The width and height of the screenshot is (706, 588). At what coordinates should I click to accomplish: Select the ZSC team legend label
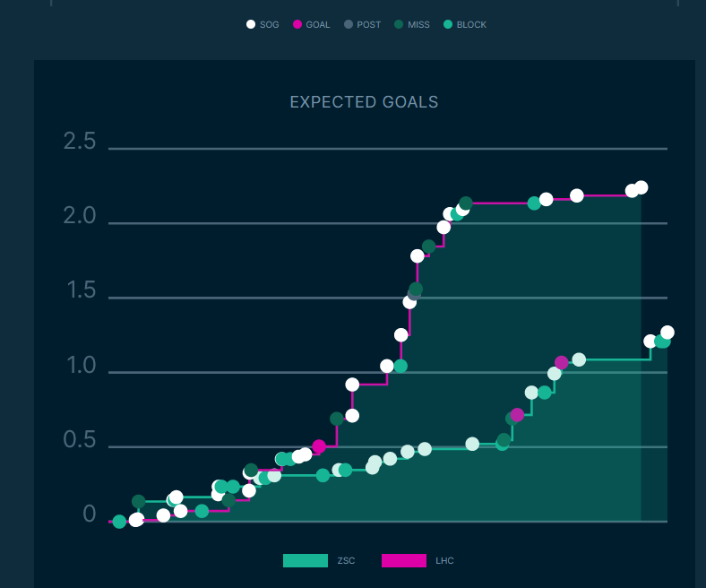[347, 561]
